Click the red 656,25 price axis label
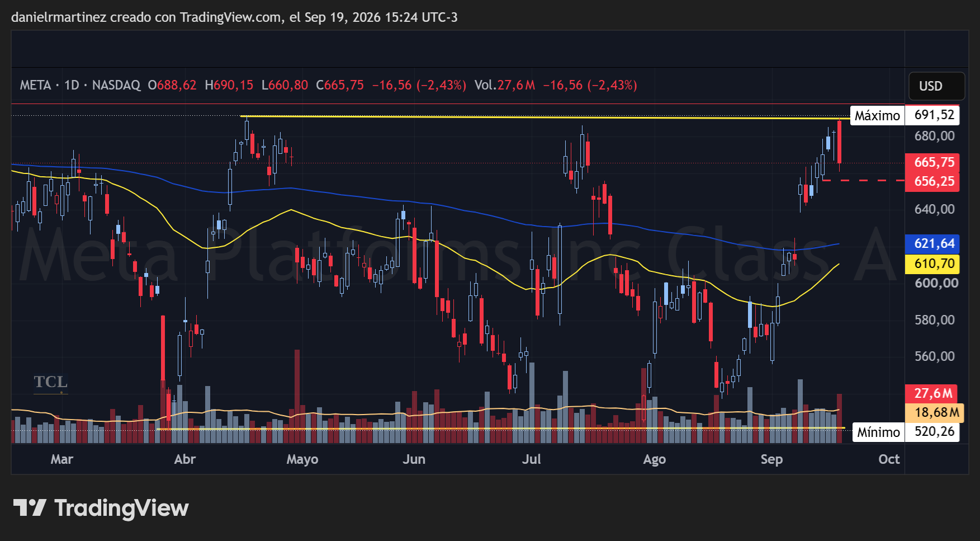 932,181
